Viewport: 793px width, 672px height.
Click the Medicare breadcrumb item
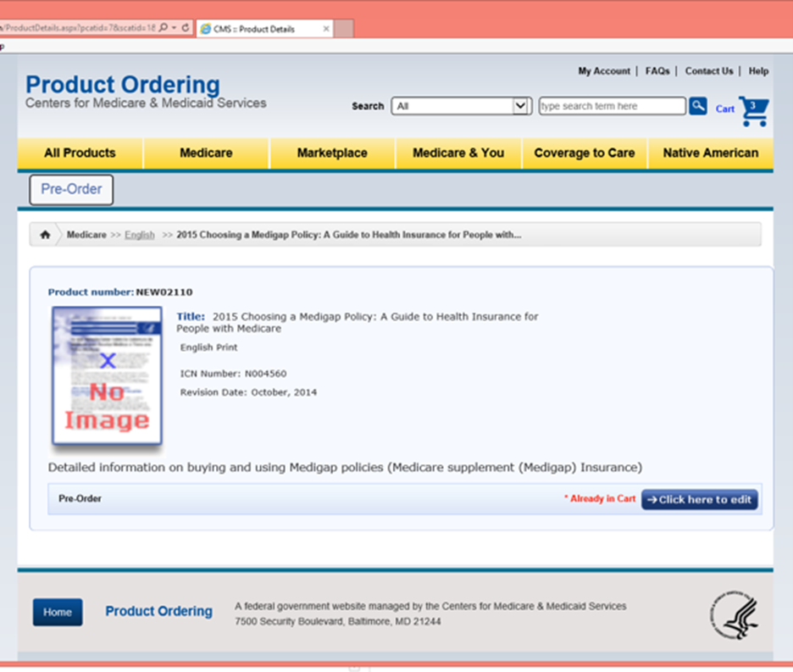86,235
